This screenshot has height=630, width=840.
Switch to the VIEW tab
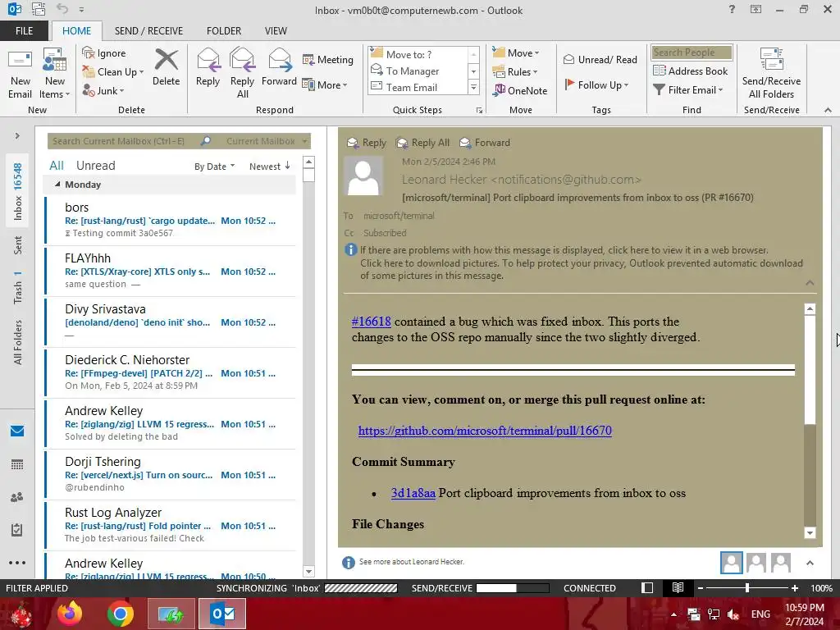click(x=276, y=31)
